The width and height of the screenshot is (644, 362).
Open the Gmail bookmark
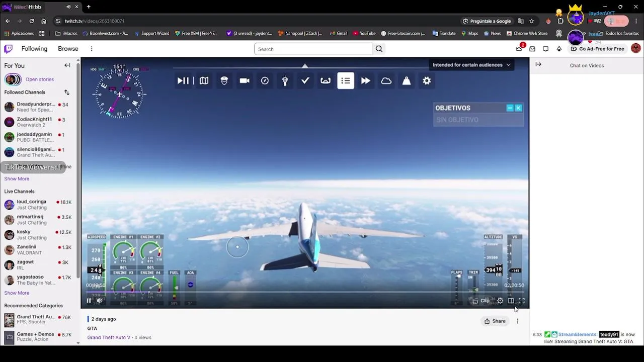pyautogui.click(x=338, y=34)
